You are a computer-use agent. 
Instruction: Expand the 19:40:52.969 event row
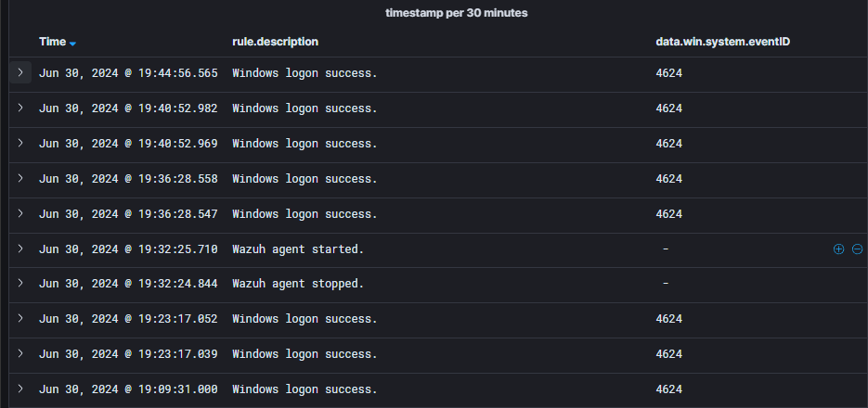click(x=20, y=144)
